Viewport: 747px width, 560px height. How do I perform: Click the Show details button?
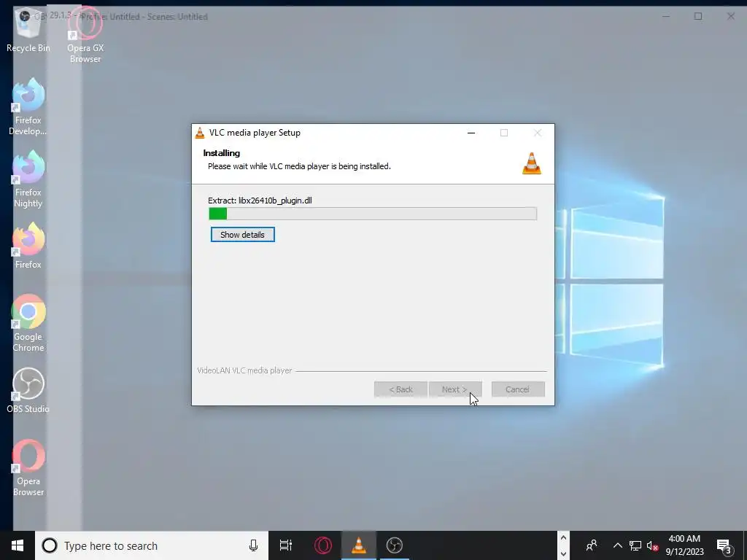(242, 234)
